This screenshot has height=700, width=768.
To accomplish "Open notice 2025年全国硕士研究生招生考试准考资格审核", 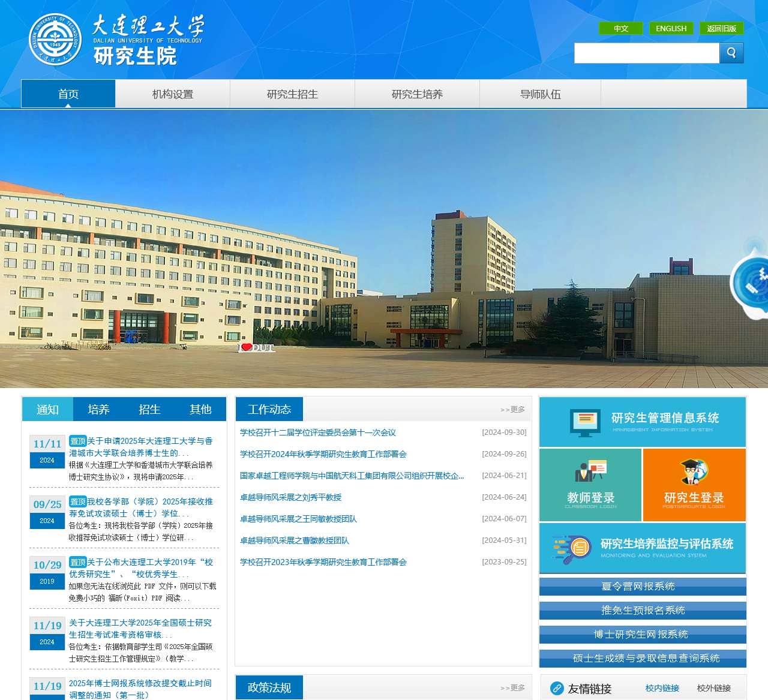I will click(x=140, y=629).
